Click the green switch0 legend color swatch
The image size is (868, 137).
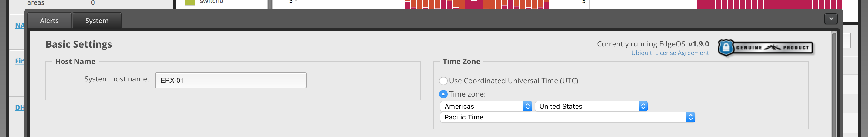pyautogui.click(x=190, y=2)
